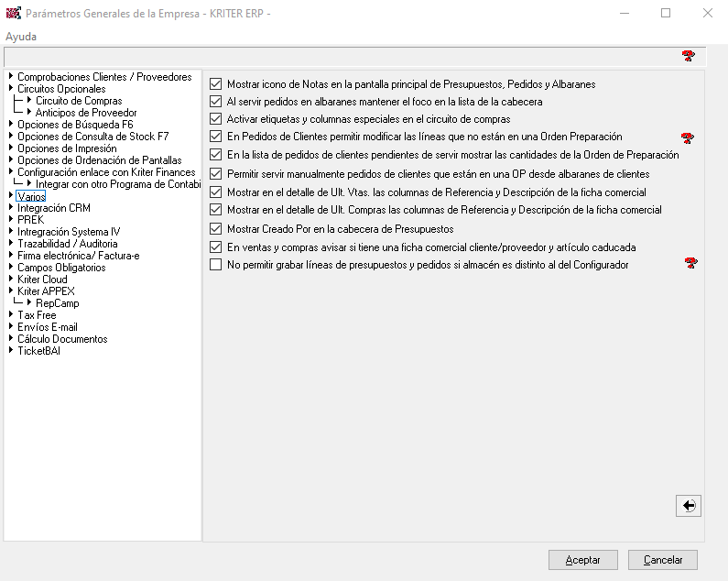Toggle Mostrar Creado Por en cabecera checkbox
The height and width of the screenshot is (581, 728).
click(216, 228)
